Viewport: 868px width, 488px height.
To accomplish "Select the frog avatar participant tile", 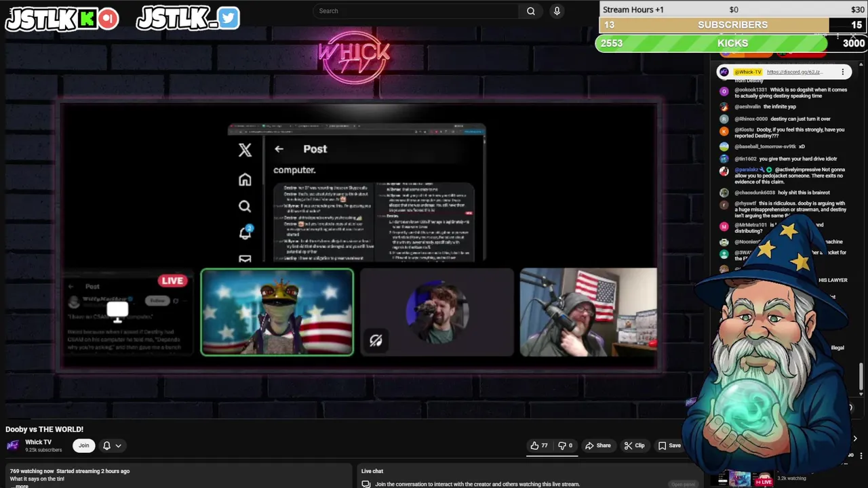I will tap(277, 312).
